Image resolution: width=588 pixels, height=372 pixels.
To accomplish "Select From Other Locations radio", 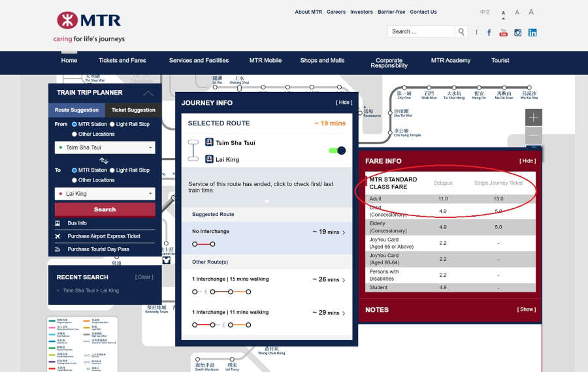I will [74, 134].
